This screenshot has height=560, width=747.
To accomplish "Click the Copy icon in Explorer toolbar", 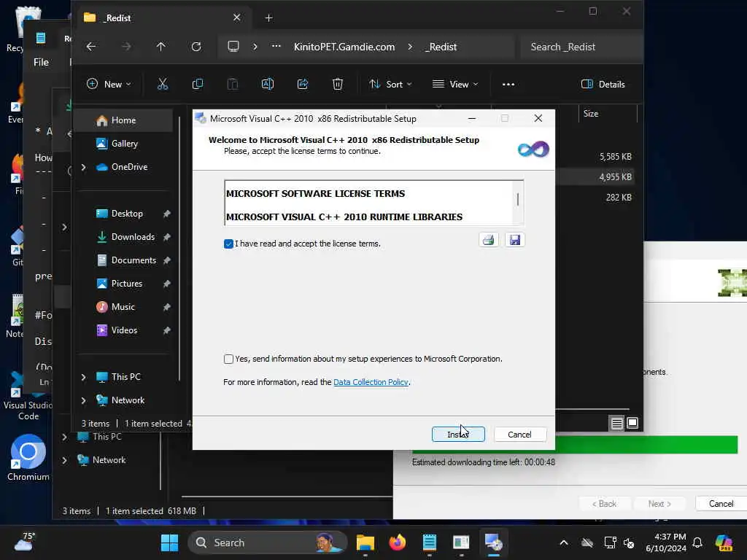I will point(197,85).
